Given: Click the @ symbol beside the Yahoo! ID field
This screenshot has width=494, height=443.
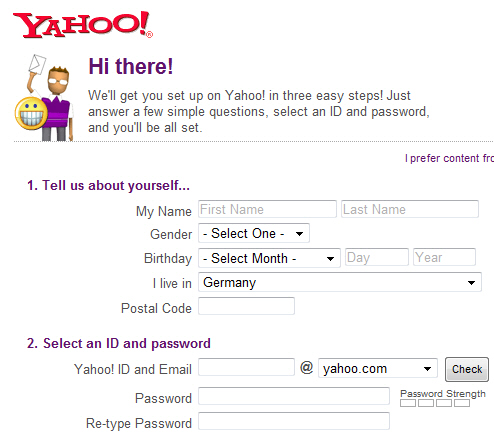Looking at the screenshot, I should click(x=306, y=367).
